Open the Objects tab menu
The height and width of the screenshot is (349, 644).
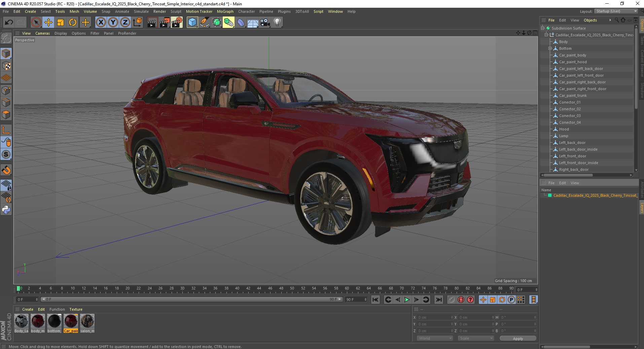tap(590, 20)
